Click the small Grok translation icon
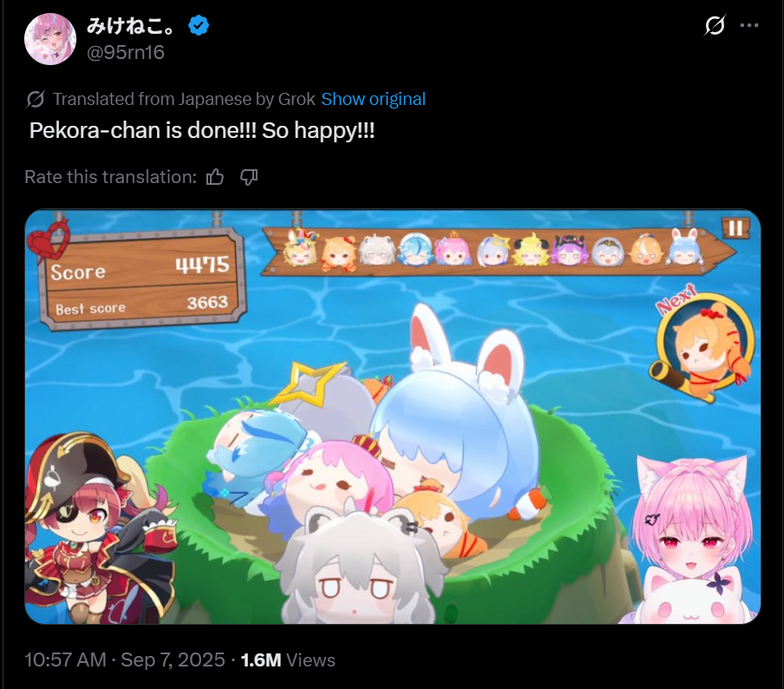This screenshot has height=689, width=784. pos(35,99)
